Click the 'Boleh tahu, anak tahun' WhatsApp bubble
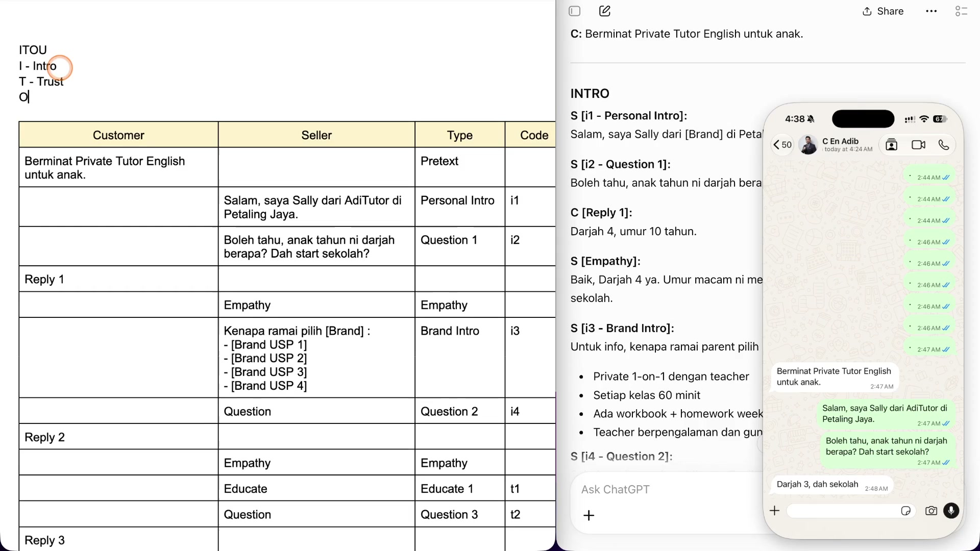This screenshot has height=551, width=980. [887, 452]
